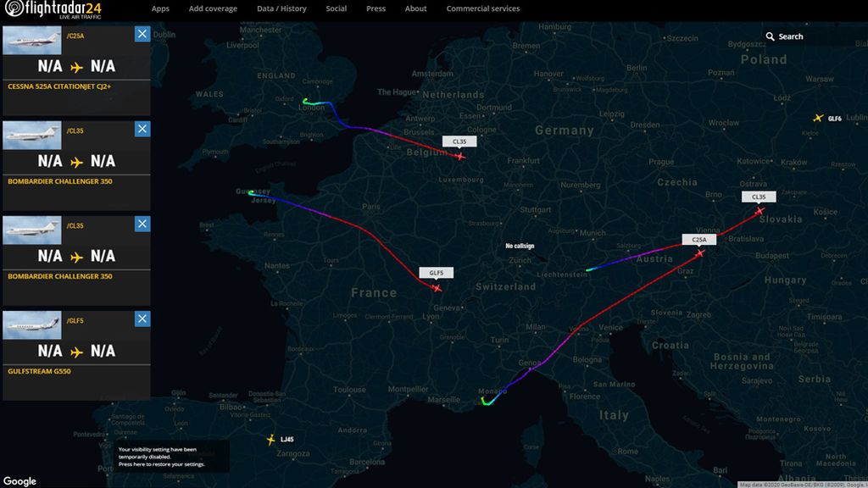Open the Add coverage menu item
The height and width of the screenshot is (488, 868).
point(213,8)
